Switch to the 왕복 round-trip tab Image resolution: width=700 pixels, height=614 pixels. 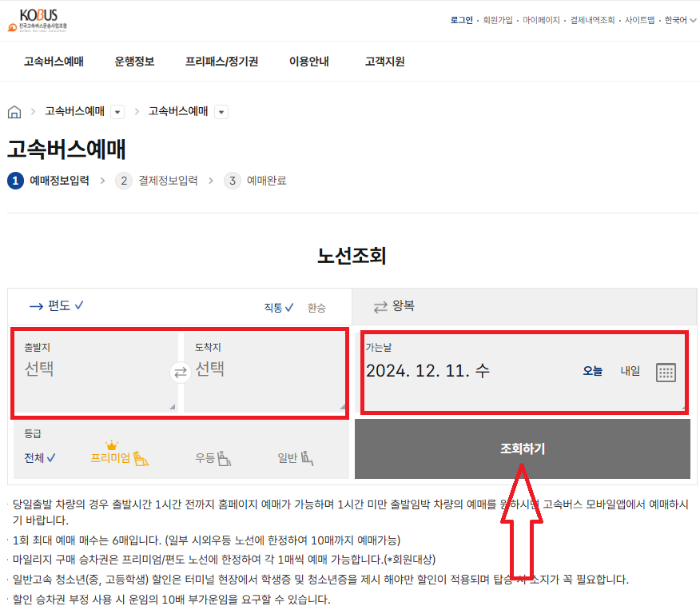click(401, 307)
